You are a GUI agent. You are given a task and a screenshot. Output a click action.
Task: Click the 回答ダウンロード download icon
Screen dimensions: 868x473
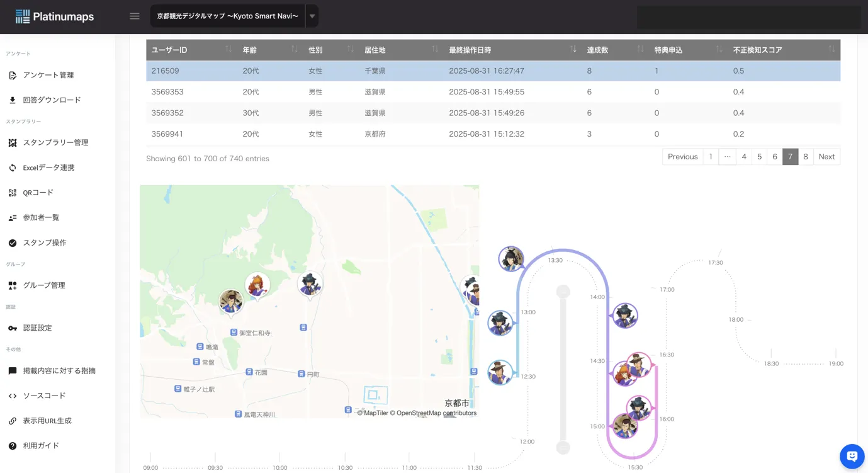tap(13, 100)
